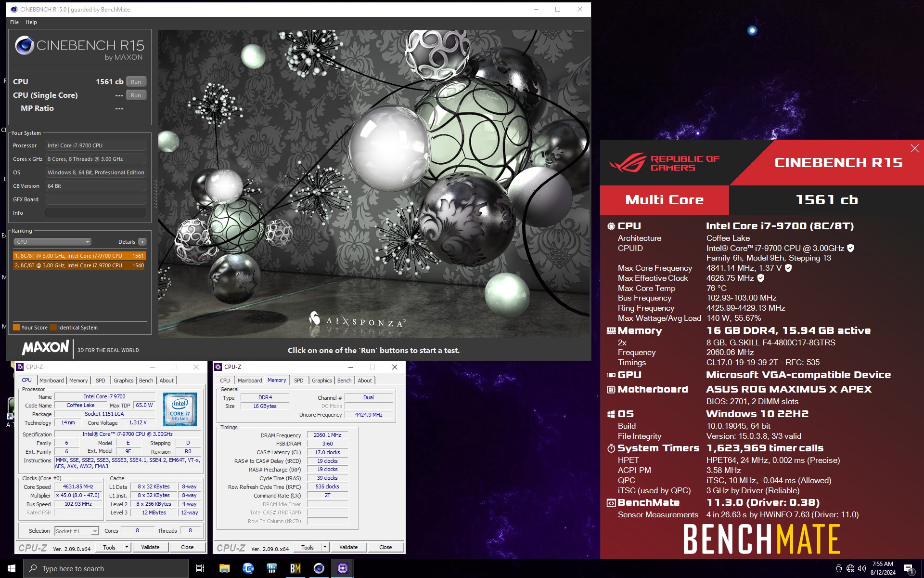
Task: Click the brown Identical System legend swatch
Action: point(53,328)
